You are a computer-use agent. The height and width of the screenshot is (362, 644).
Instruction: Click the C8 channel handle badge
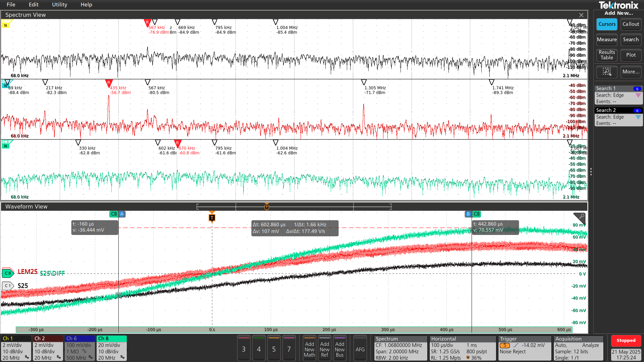pyautogui.click(x=8, y=273)
